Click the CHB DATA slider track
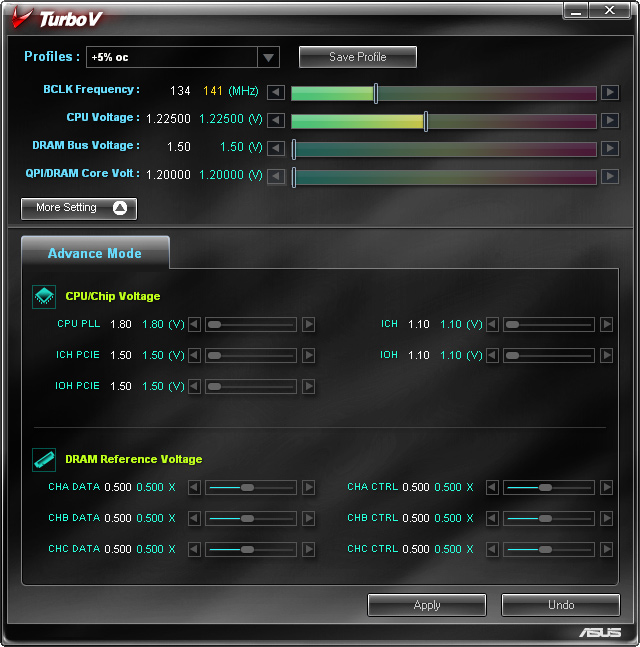 pyautogui.click(x=251, y=518)
